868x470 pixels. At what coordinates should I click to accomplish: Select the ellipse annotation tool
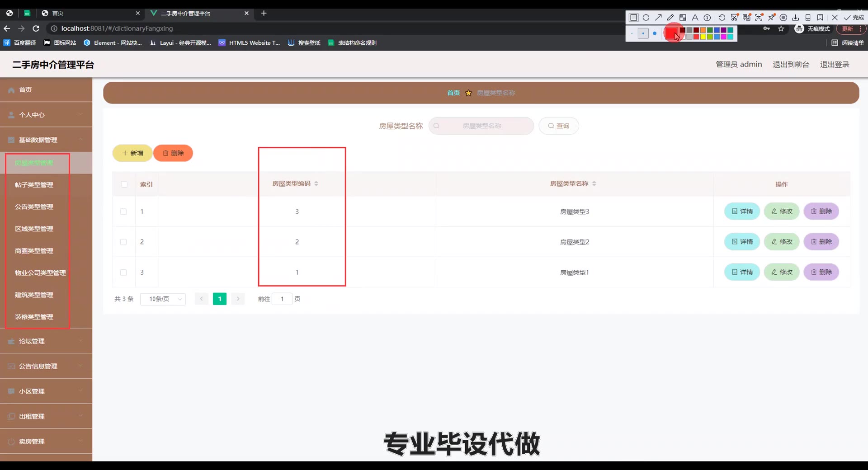coord(646,18)
